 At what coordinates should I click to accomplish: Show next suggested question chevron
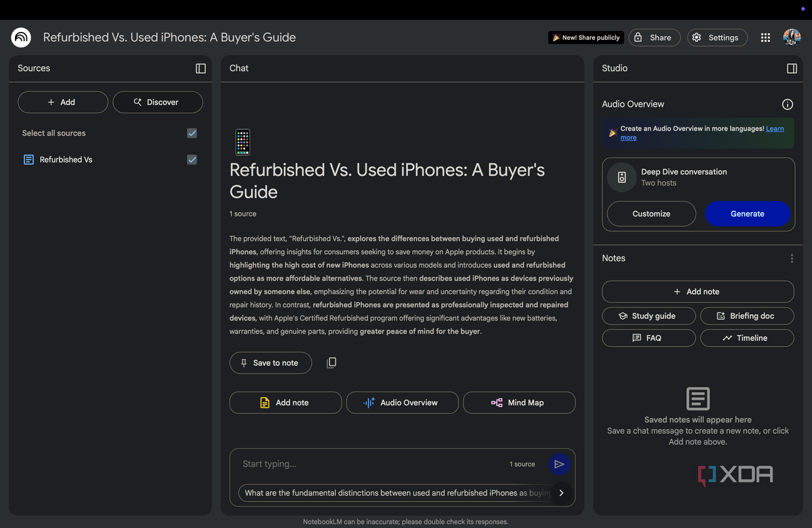pos(561,493)
